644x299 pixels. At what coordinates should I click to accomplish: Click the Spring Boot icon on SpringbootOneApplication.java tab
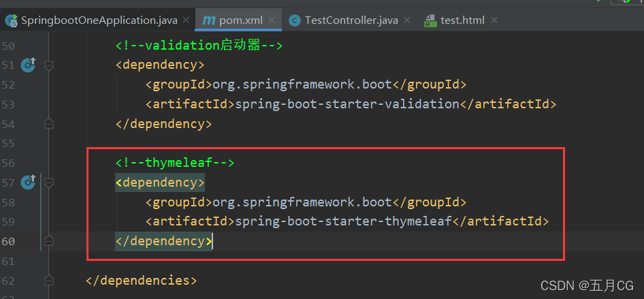pyautogui.click(x=11, y=20)
